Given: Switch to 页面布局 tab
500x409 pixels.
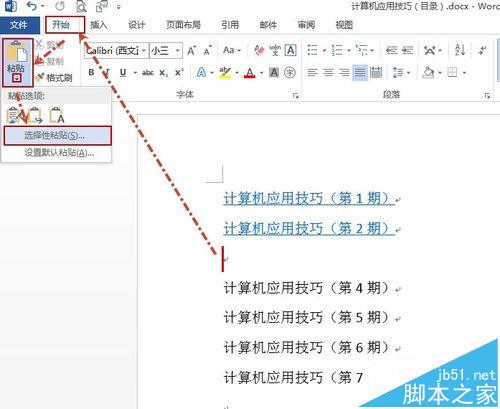Looking at the screenshot, I should coord(183,25).
